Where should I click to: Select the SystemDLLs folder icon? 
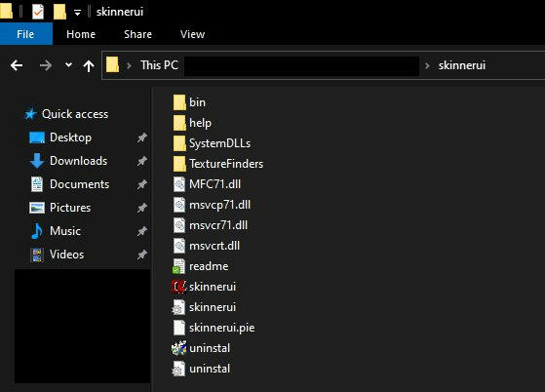179,143
